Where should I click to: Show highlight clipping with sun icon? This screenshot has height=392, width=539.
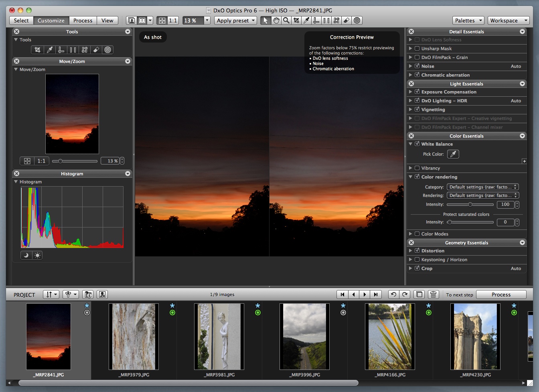(37, 255)
